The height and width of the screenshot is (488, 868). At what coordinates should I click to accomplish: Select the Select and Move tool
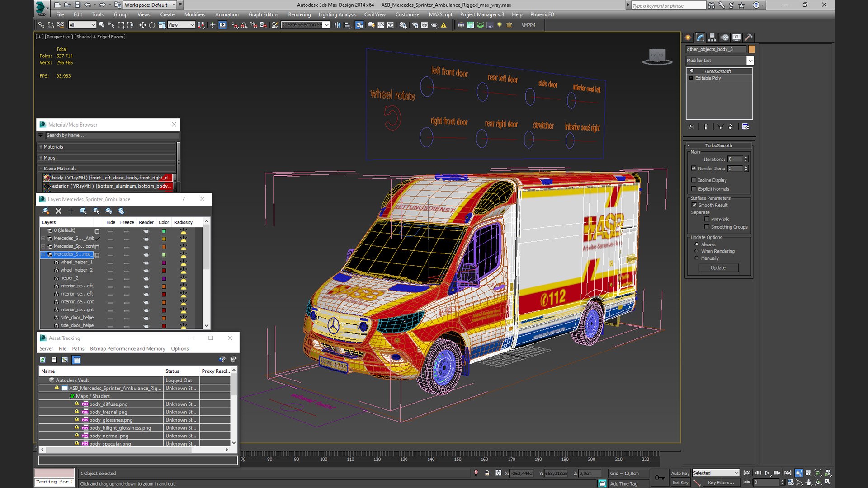(142, 25)
